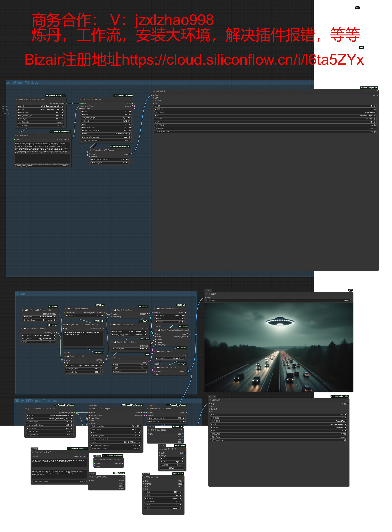Open the sampler_name dropdown in BizyAir KSamplerSelect

(130, 349)
